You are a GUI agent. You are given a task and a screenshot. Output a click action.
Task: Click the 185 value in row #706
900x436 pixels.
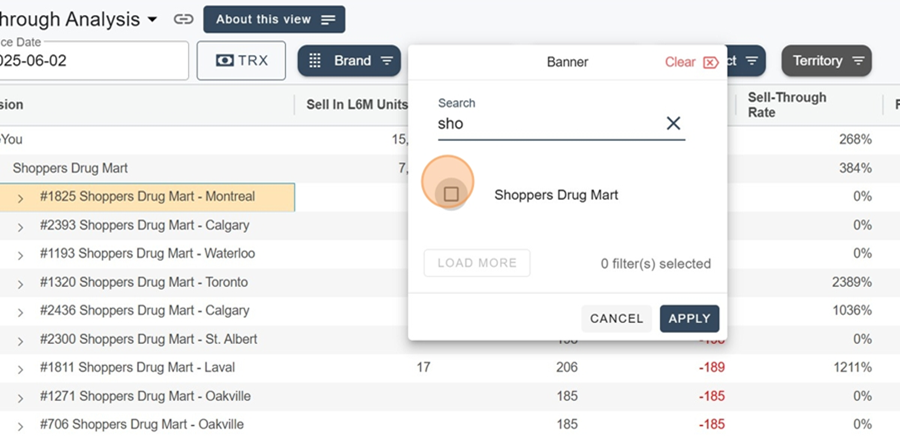coord(567,425)
